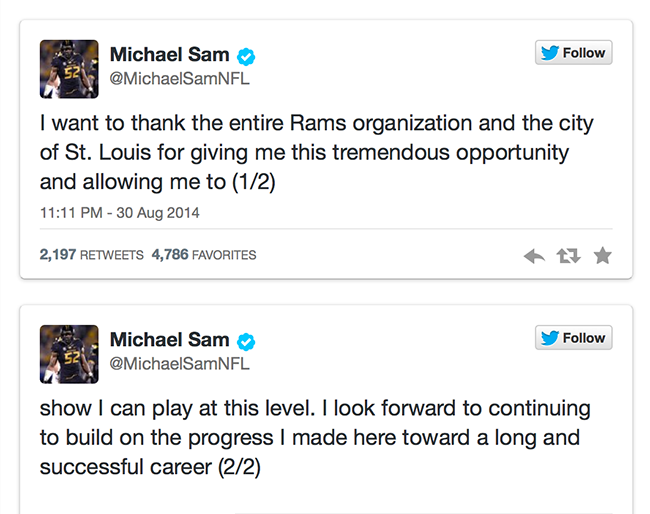
Task: Open Michael Sam name link in second tweet
Action: pyautogui.click(x=169, y=340)
